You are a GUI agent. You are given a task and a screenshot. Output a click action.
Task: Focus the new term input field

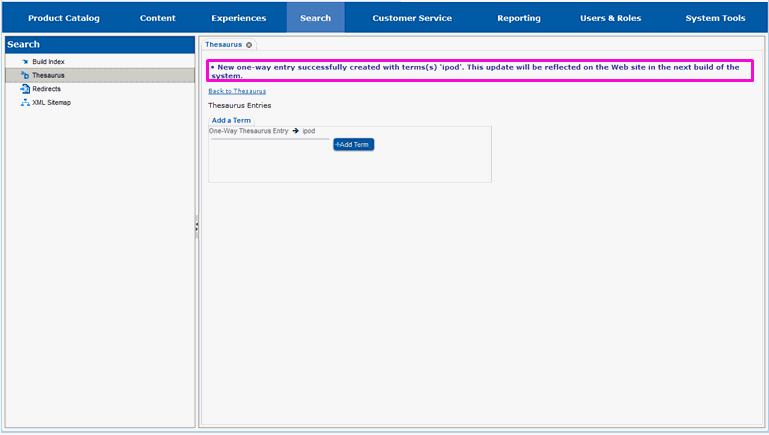click(270, 144)
